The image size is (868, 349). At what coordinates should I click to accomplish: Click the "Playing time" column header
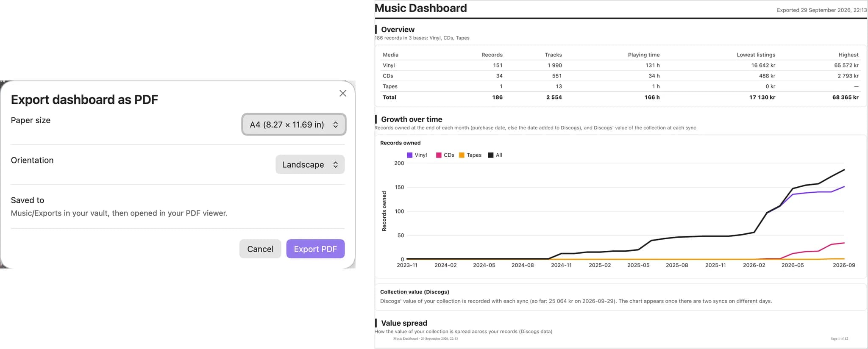point(644,55)
